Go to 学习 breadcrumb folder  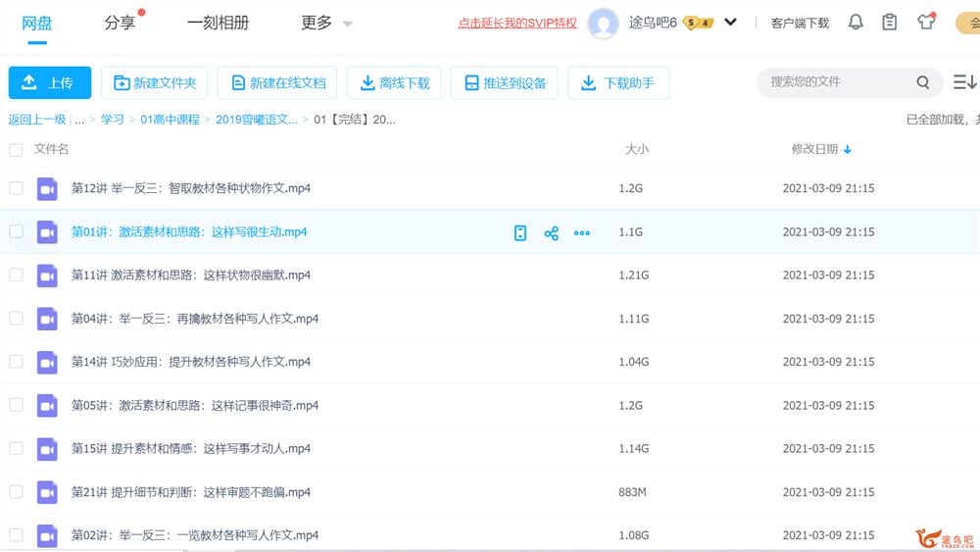[113, 120]
